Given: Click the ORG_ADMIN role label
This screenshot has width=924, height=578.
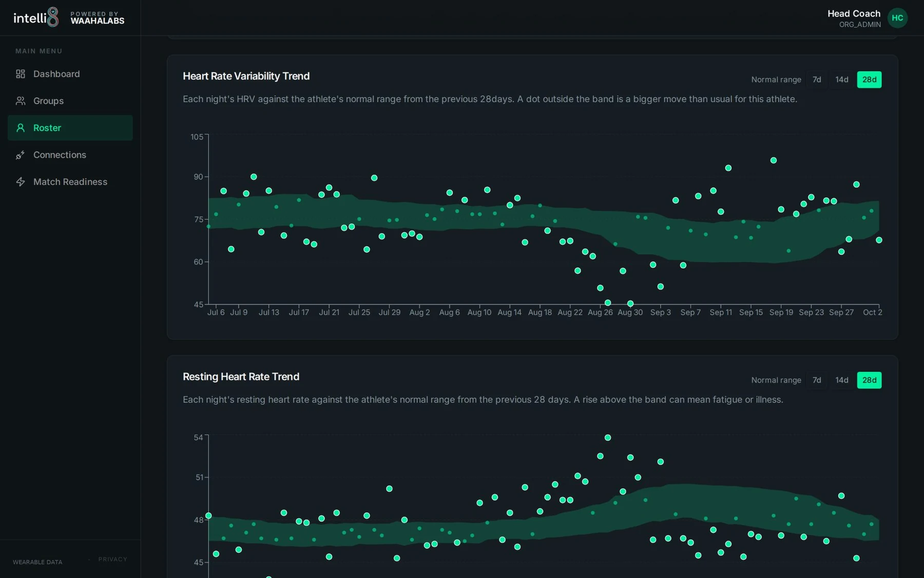Looking at the screenshot, I should tap(860, 25).
